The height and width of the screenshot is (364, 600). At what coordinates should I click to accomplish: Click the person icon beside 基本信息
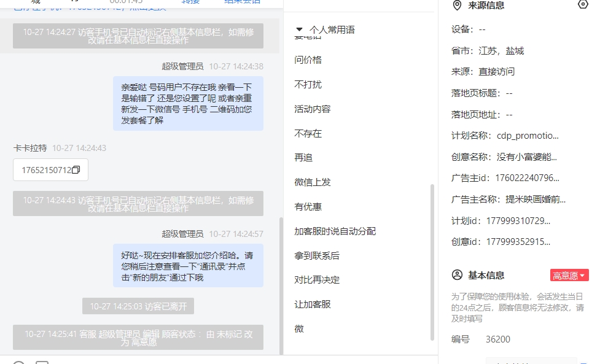(x=457, y=275)
